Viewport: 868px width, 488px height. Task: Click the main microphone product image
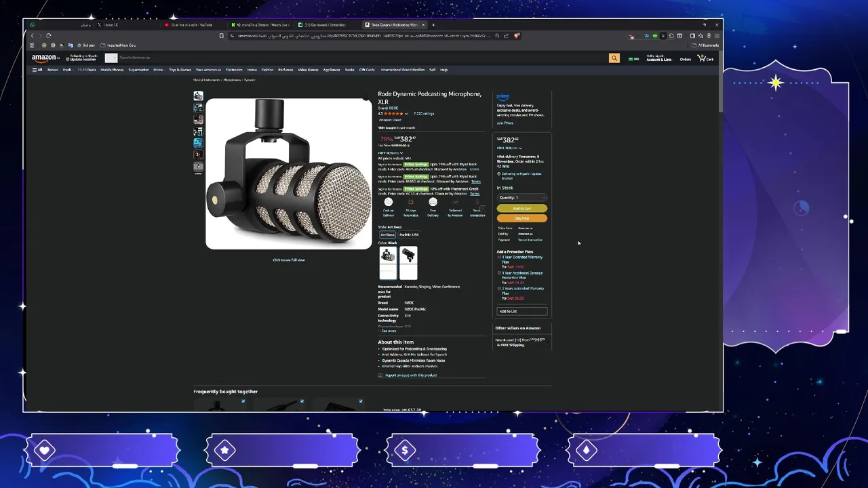(x=289, y=174)
